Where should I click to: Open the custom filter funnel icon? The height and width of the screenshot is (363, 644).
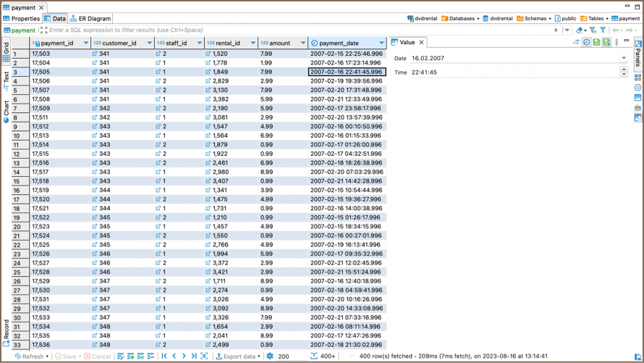click(603, 30)
